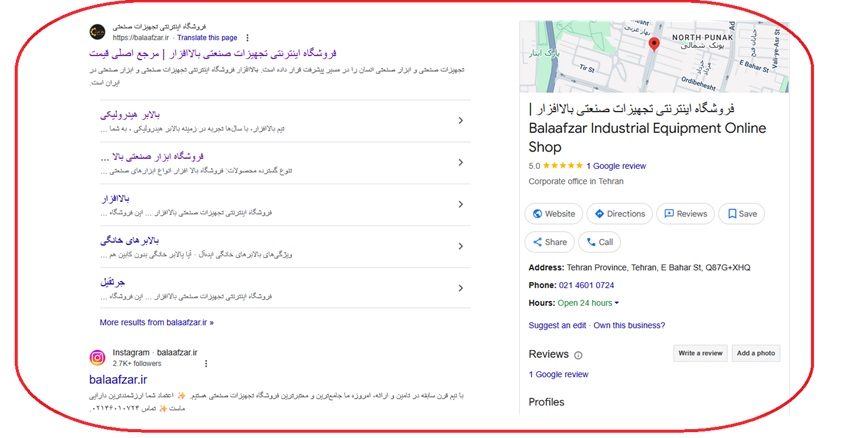Open three-dot menu under Instagram balaafzar.ir

(206, 364)
